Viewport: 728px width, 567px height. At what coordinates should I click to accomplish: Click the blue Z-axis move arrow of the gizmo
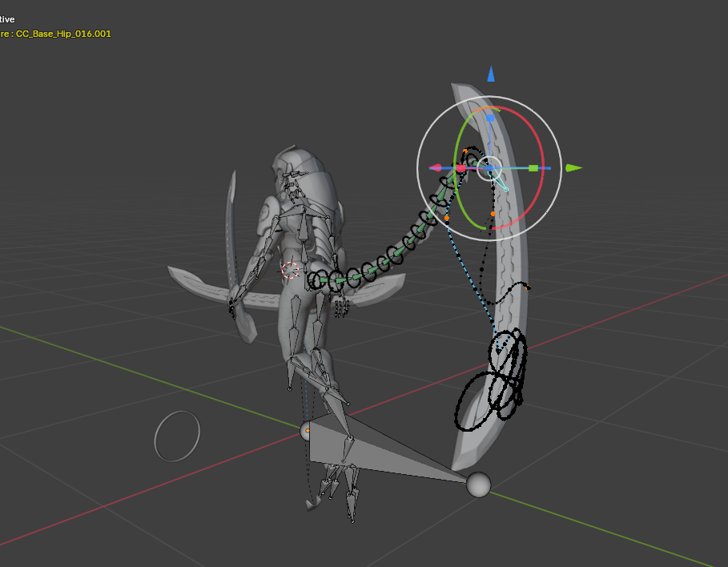click(x=491, y=74)
